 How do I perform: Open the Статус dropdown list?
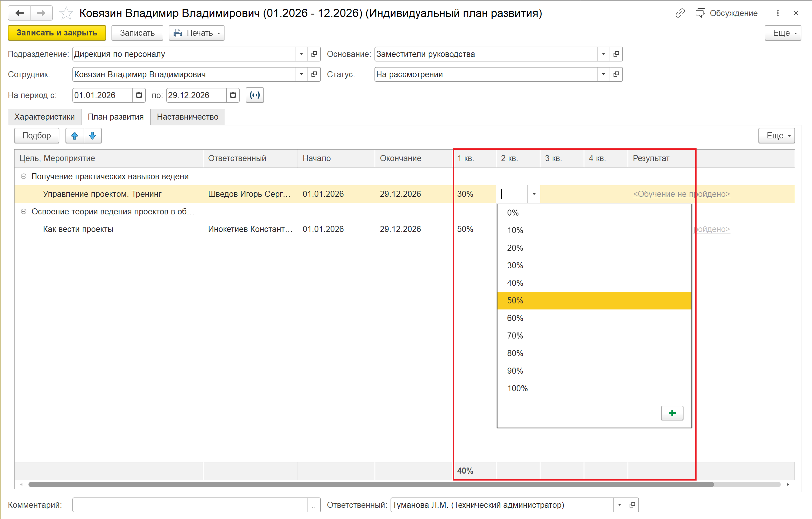pos(603,74)
